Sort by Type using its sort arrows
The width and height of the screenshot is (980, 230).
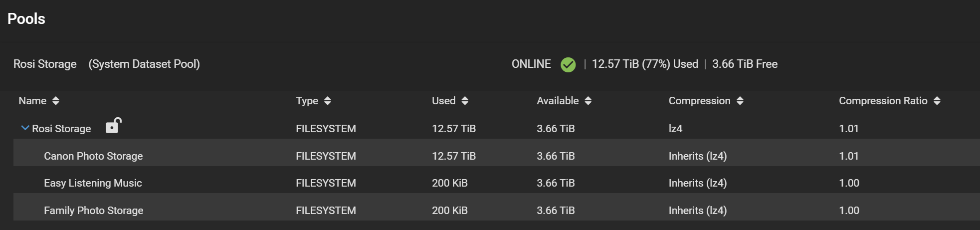[x=327, y=101]
